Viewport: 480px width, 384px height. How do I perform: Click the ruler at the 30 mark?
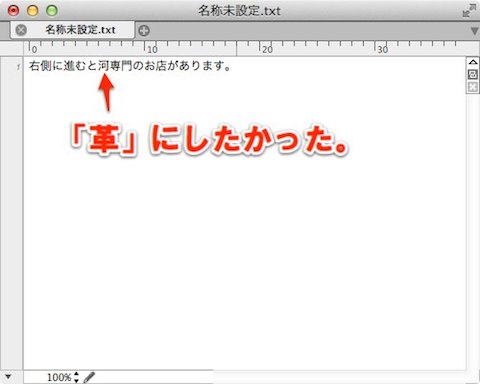383,50
